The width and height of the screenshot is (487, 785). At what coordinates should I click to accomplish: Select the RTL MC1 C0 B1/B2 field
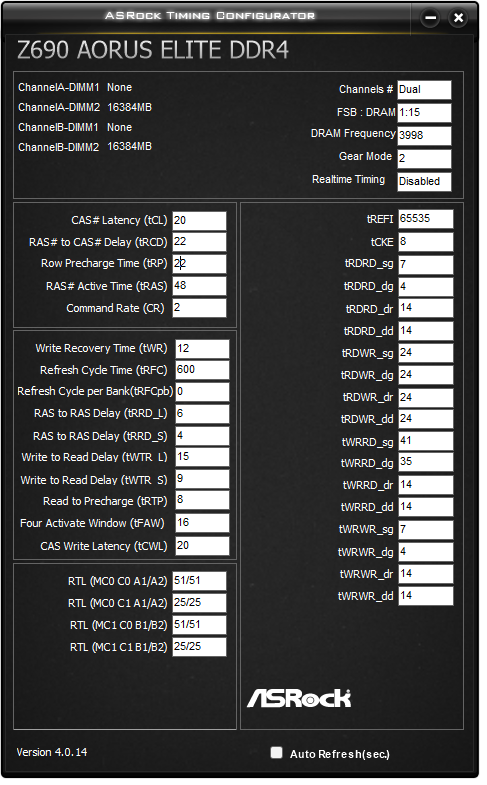(199, 625)
